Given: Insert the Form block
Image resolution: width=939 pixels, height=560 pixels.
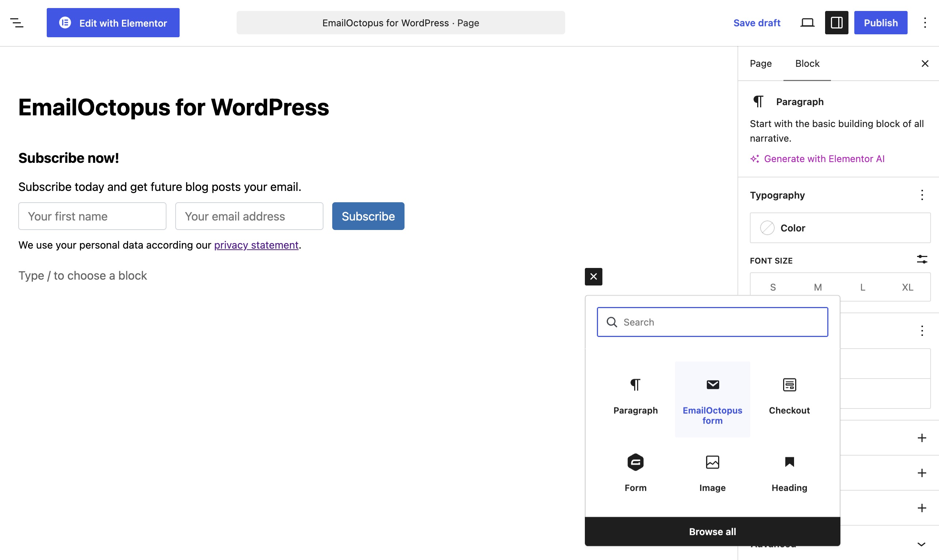Looking at the screenshot, I should [x=635, y=474].
